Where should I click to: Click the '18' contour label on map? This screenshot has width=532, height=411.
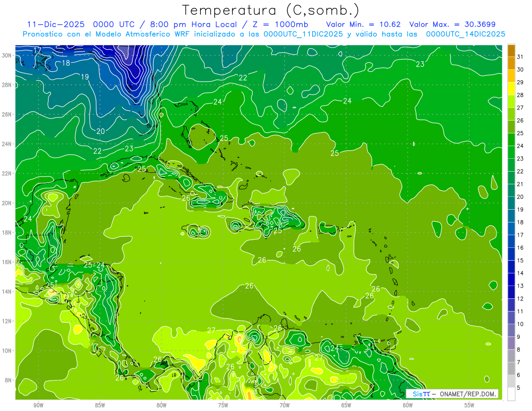tap(66, 63)
